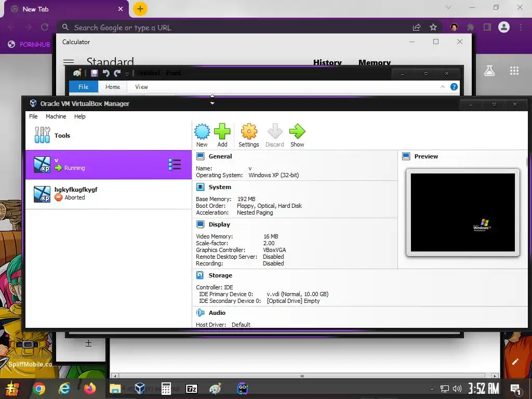Click the green Add machine icon
532x399 pixels.
[x=222, y=135]
